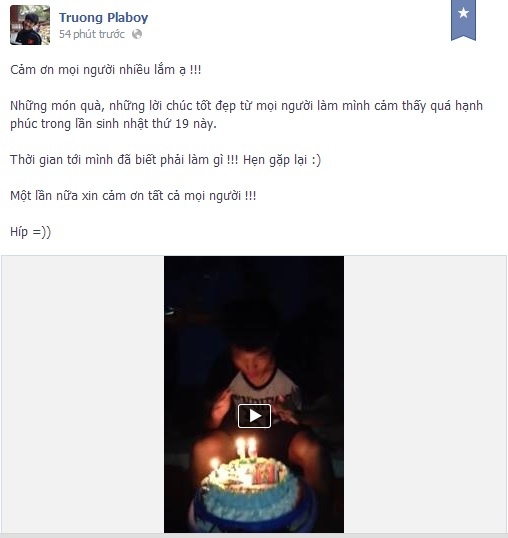The width and height of the screenshot is (508, 538).
Task: Click the globe public privacy icon
Action: (137, 34)
